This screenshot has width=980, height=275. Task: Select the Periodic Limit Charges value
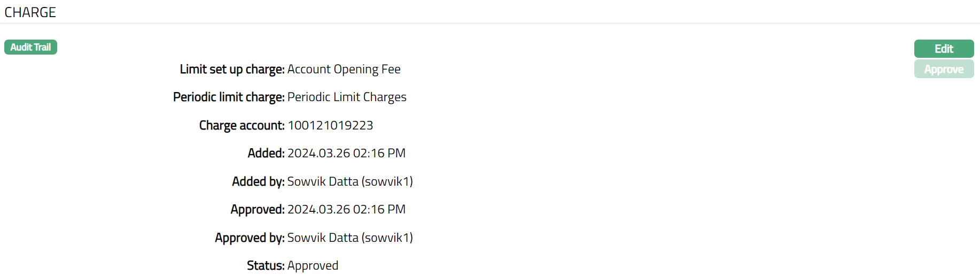click(347, 97)
